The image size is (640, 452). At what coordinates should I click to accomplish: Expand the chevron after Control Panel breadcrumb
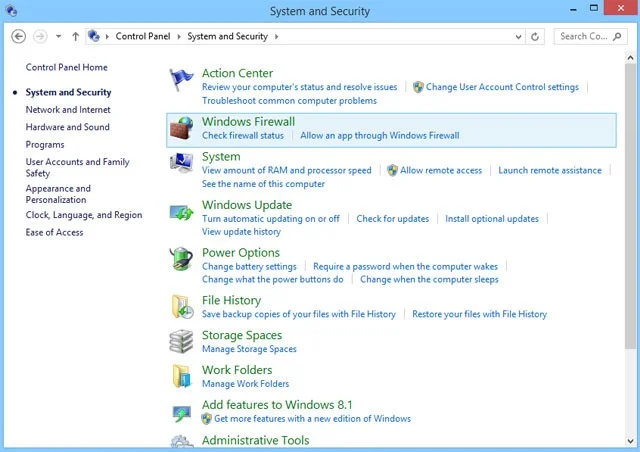(179, 36)
